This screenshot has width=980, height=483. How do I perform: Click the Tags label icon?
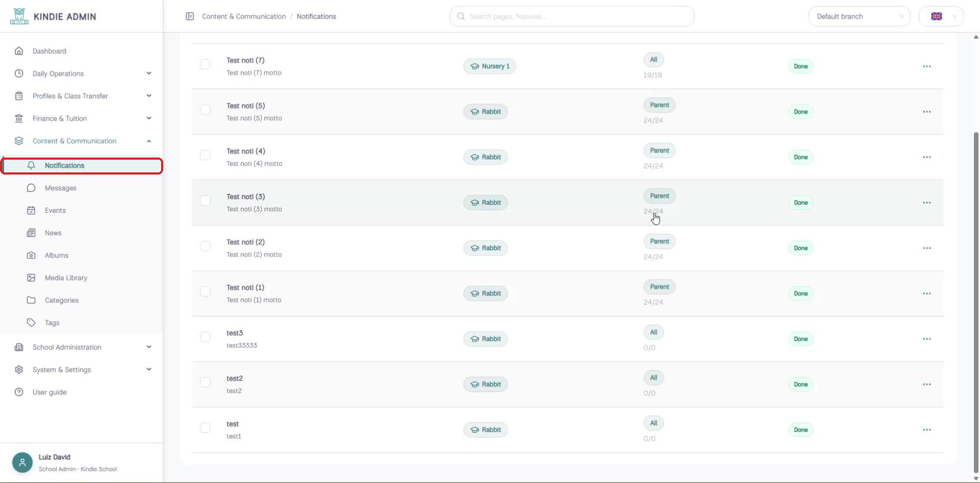coord(31,323)
